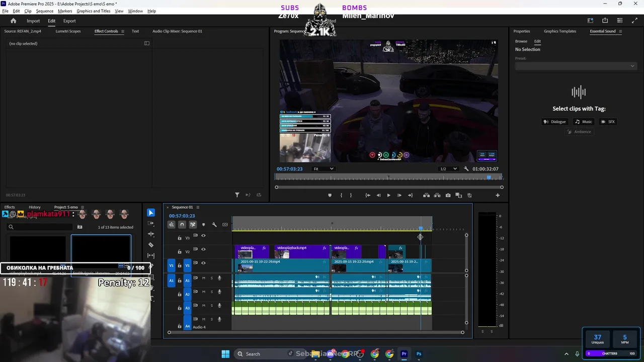
Task: Open the Sequence menu
Action: (45, 11)
